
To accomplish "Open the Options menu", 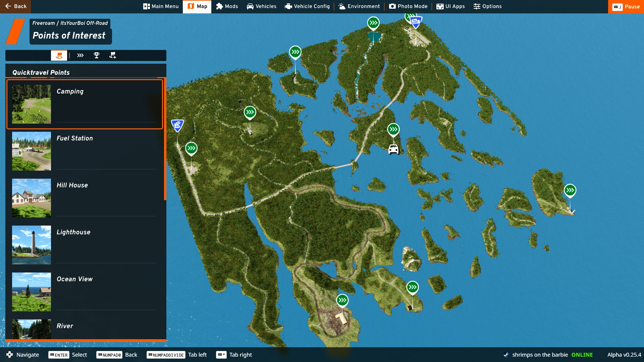I will [x=488, y=6].
